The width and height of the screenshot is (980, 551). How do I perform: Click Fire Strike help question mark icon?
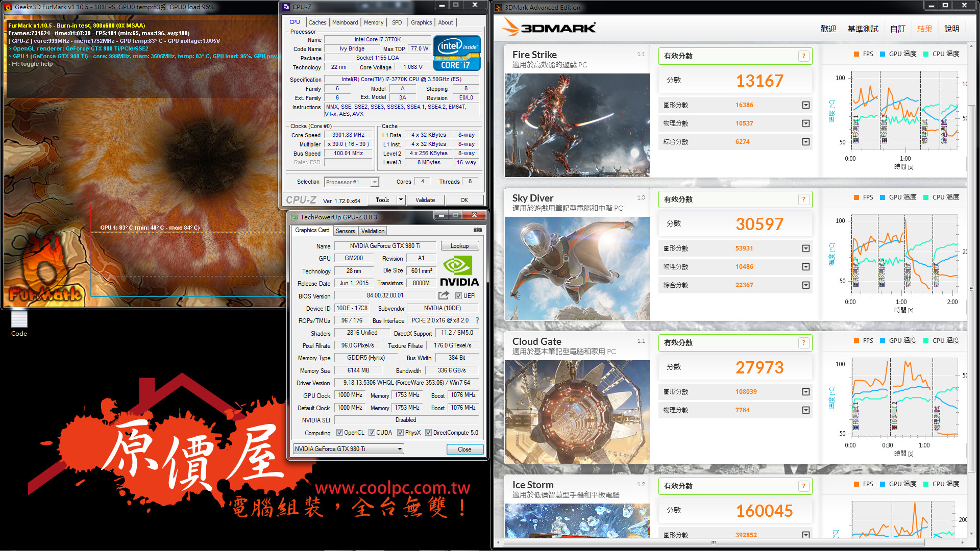tap(803, 56)
